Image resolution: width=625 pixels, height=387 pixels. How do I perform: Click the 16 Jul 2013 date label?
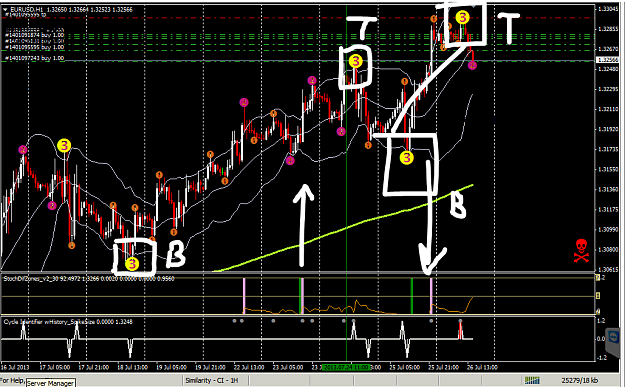point(15,367)
